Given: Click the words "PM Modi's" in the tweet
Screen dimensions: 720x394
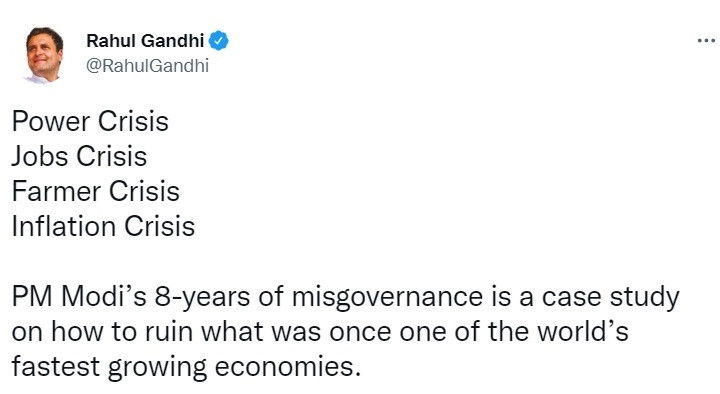Looking at the screenshot, I should (x=79, y=297).
